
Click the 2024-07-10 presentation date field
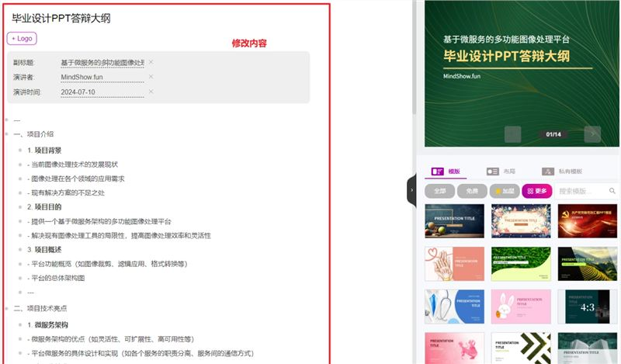tap(102, 92)
